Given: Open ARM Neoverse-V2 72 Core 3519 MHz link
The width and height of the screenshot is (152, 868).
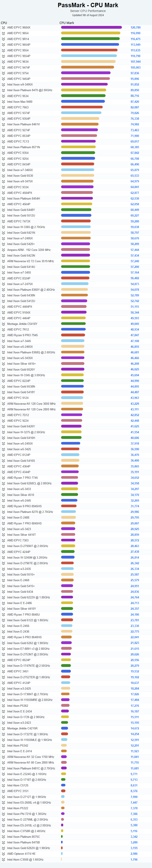Looking at the screenshot, I should 30,261.
